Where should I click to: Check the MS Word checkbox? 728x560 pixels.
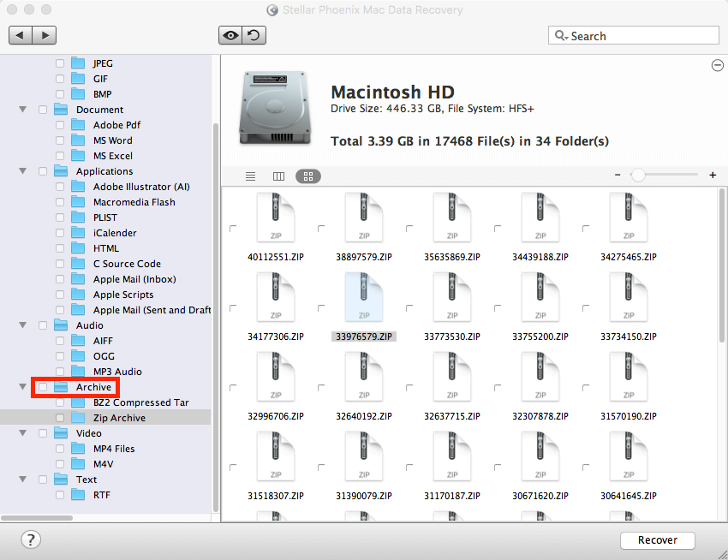(x=60, y=140)
